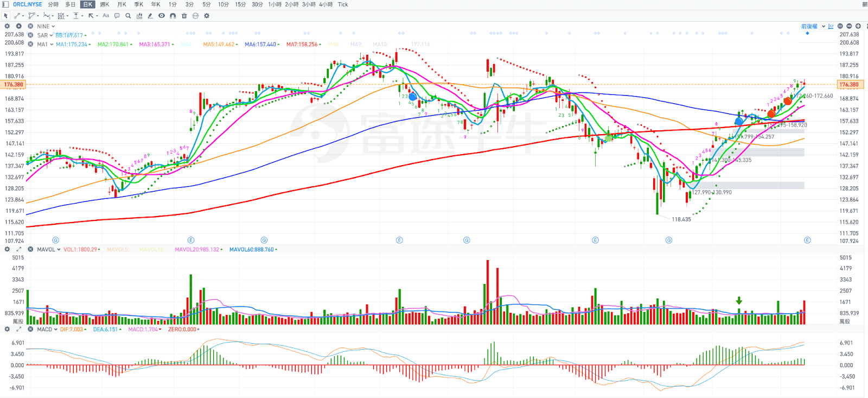
Task: Switch to 年K yearly candlestick tab
Action: click(x=156, y=4)
